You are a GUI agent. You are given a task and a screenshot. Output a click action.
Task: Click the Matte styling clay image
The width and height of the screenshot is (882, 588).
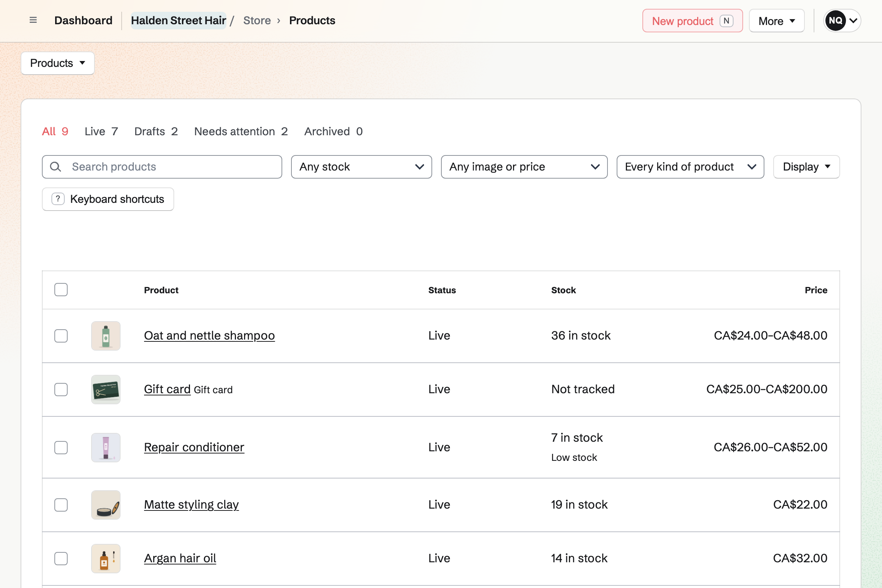106,505
